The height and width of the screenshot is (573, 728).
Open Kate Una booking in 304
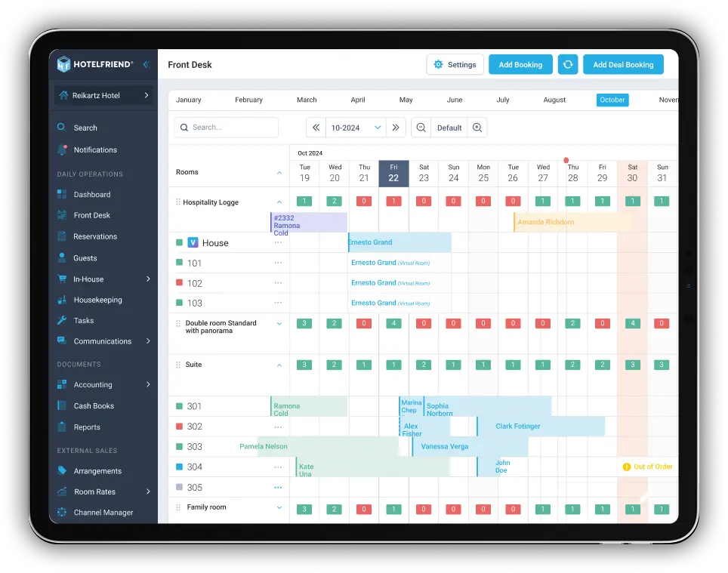point(373,467)
